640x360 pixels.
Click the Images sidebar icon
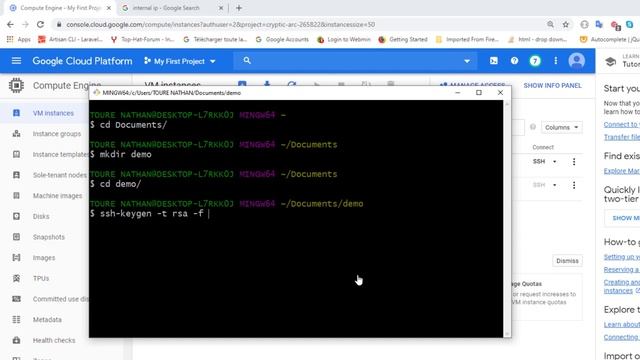click(x=16, y=258)
